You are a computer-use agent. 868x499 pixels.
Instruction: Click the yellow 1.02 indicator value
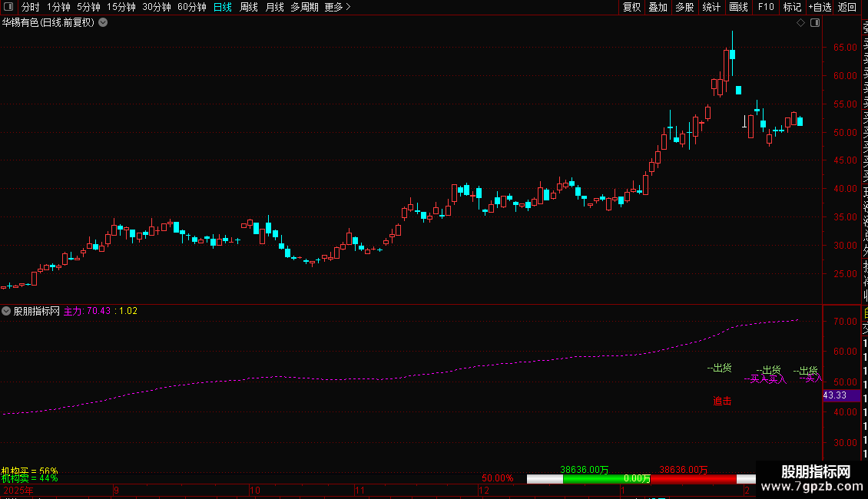[128, 311]
